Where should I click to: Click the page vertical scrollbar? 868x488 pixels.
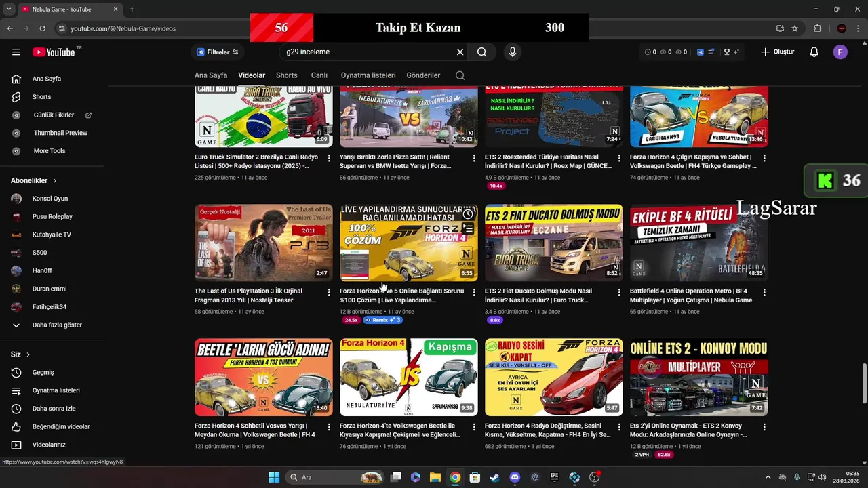click(x=864, y=384)
